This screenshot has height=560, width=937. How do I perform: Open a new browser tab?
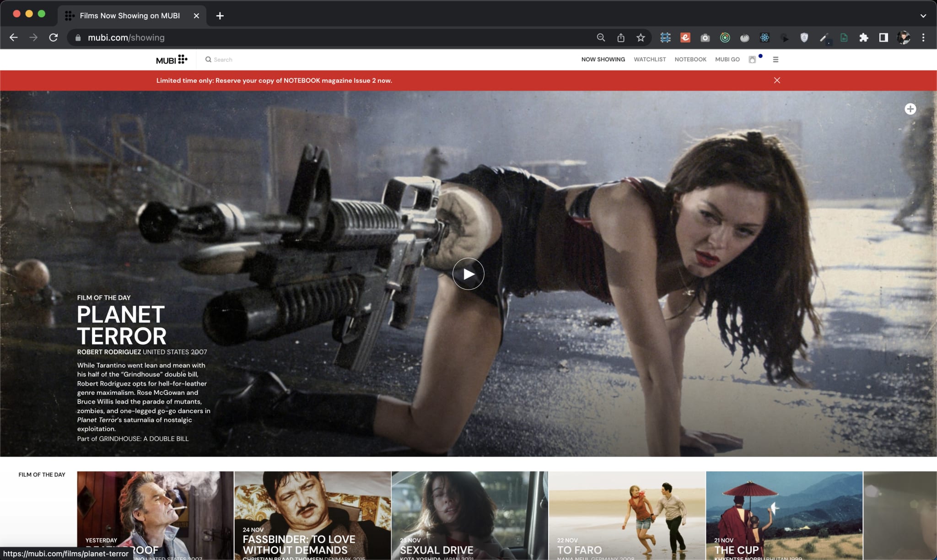click(220, 16)
